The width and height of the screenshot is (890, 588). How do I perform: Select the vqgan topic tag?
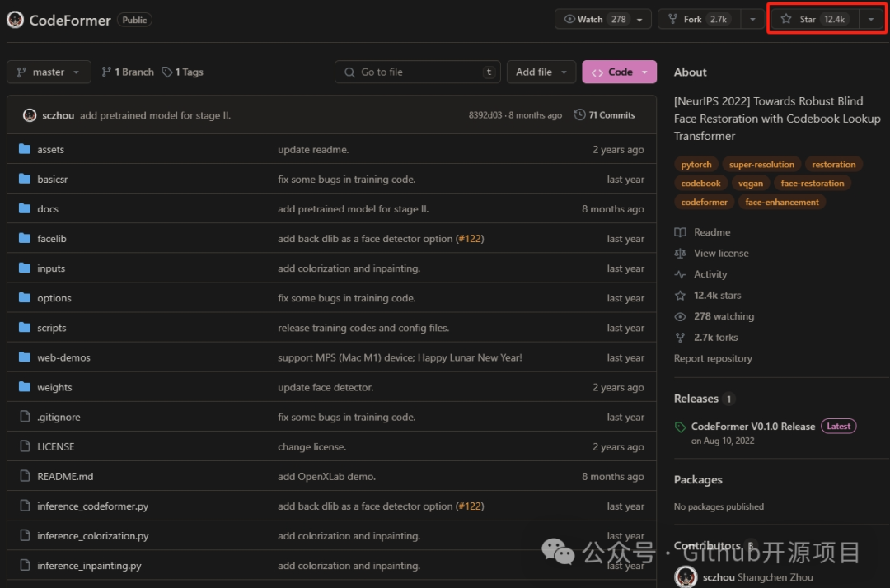751,183
